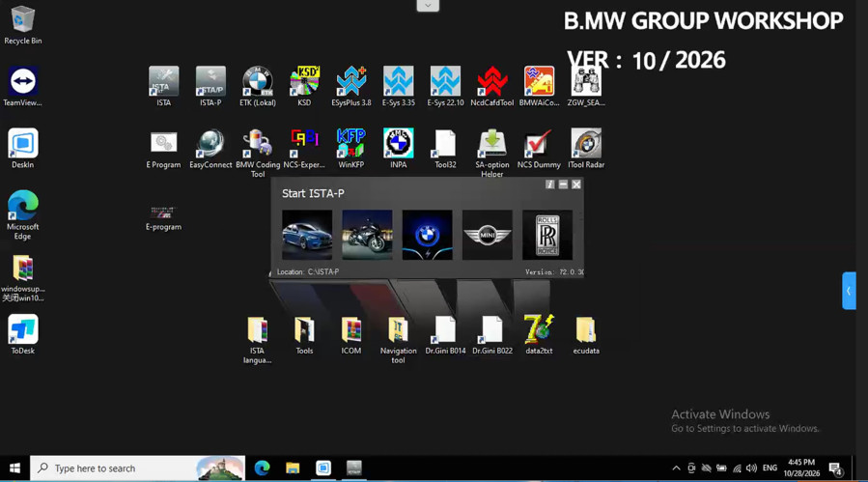Launch the ToDesk desktop shortcut
This screenshot has width=868, height=482.
click(23, 329)
